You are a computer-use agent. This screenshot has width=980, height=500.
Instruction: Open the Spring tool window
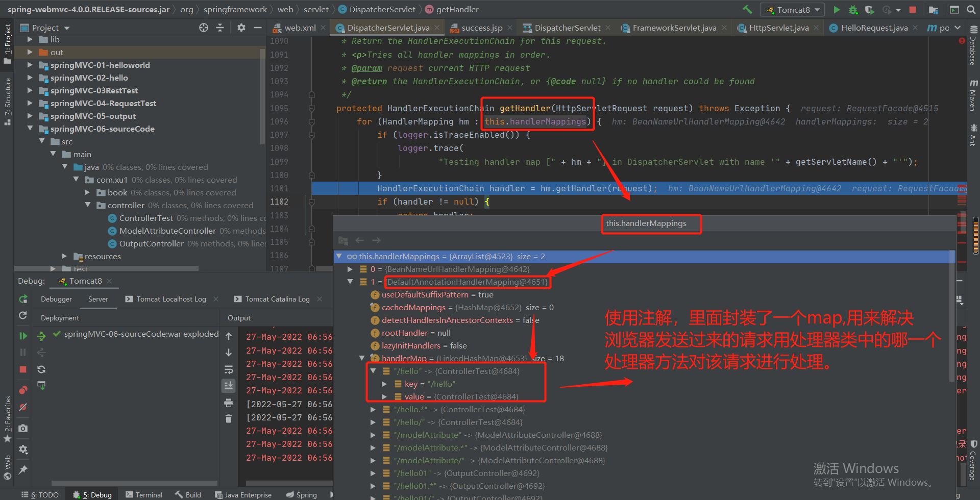tap(302, 494)
